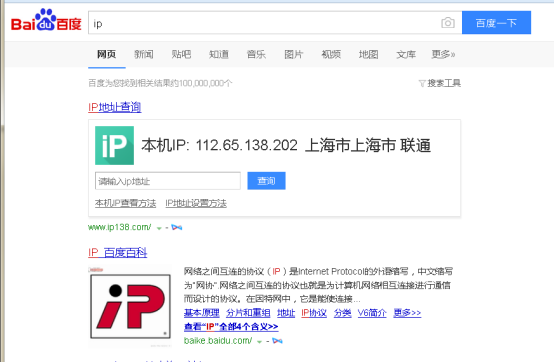Open the 分类 sublink
The image size is (554, 363).
coord(342,313)
